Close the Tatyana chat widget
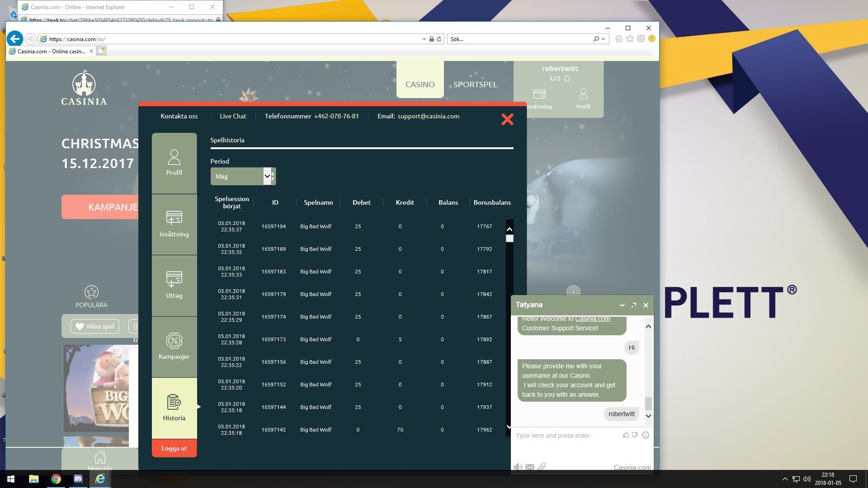Image resolution: width=868 pixels, height=488 pixels. tap(646, 305)
